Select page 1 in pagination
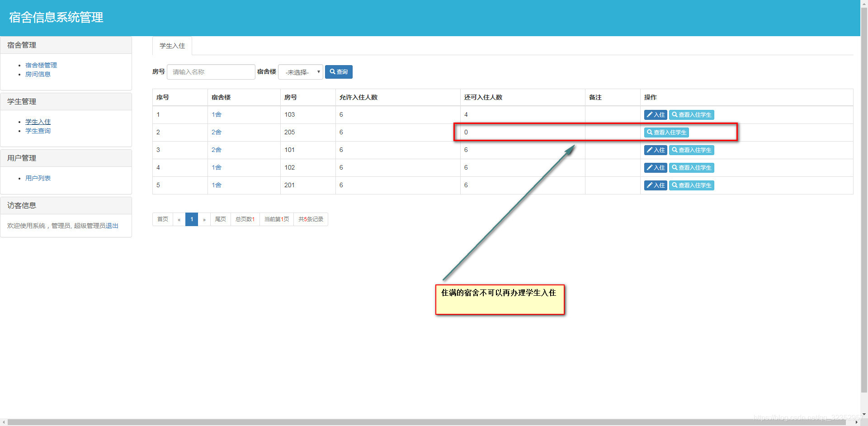 tap(192, 219)
